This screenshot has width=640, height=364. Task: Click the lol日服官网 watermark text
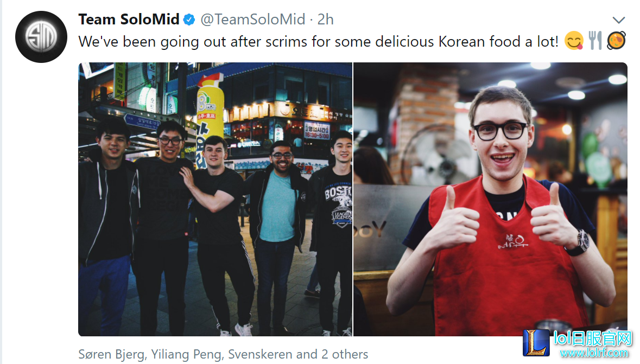(x=593, y=339)
